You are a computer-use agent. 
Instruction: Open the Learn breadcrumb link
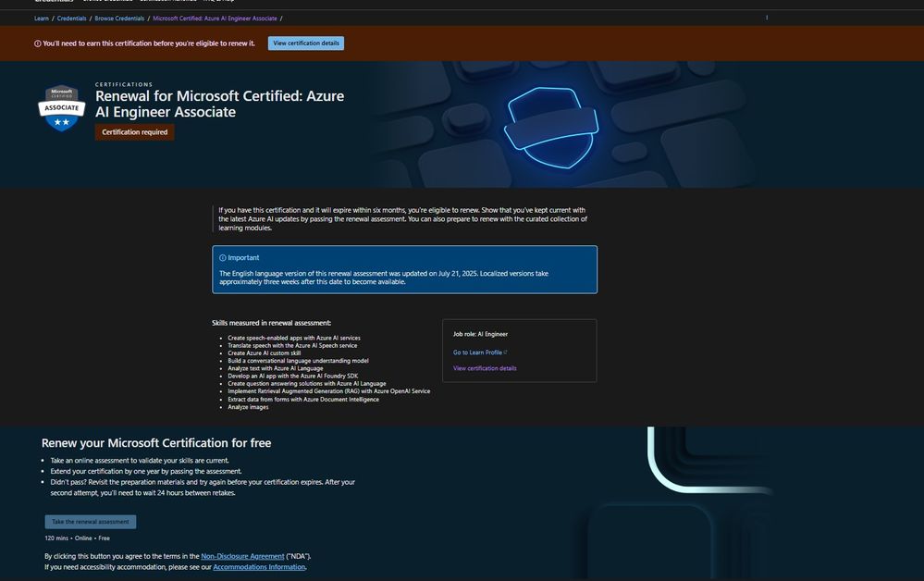pyautogui.click(x=42, y=19)
